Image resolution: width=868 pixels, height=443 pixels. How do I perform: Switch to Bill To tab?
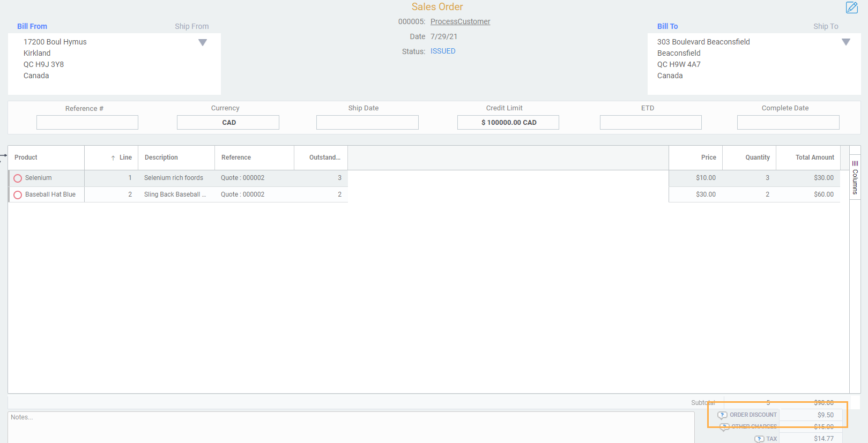pyautogui.click(x=667, y=26)
